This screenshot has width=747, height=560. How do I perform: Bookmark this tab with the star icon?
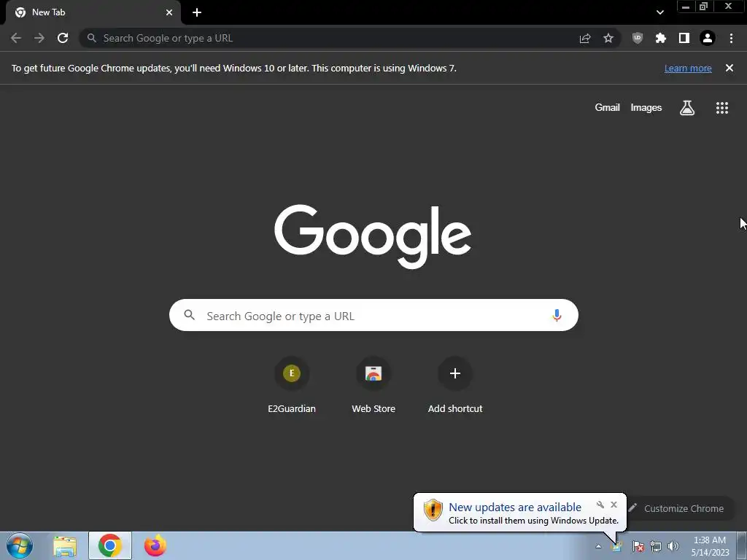click(x=608, y=38)
